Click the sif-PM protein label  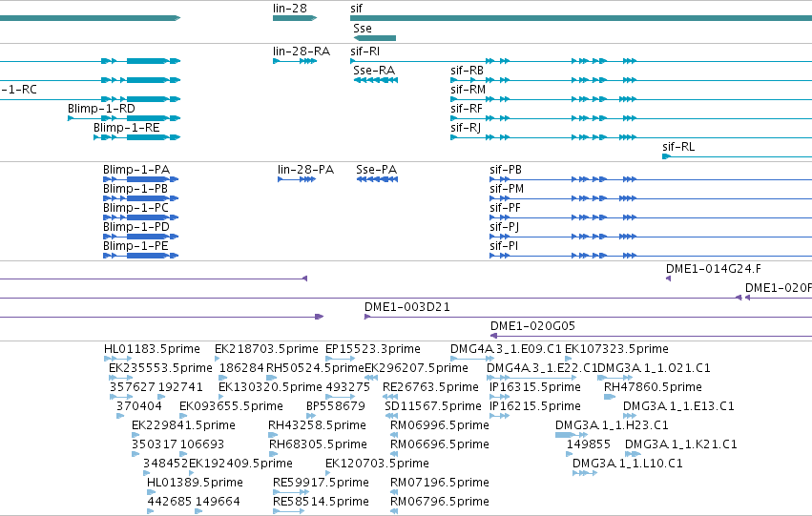coord(507,189)
